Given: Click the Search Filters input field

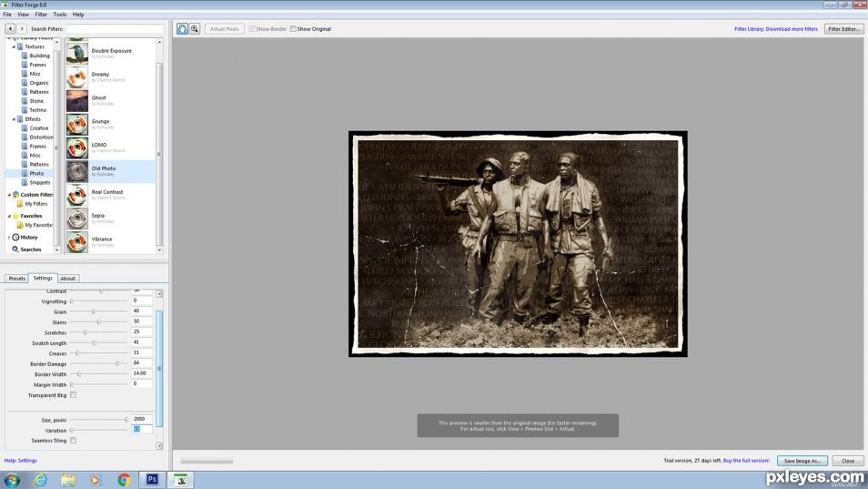Looking at the screenshot, I should click(115, 29).
